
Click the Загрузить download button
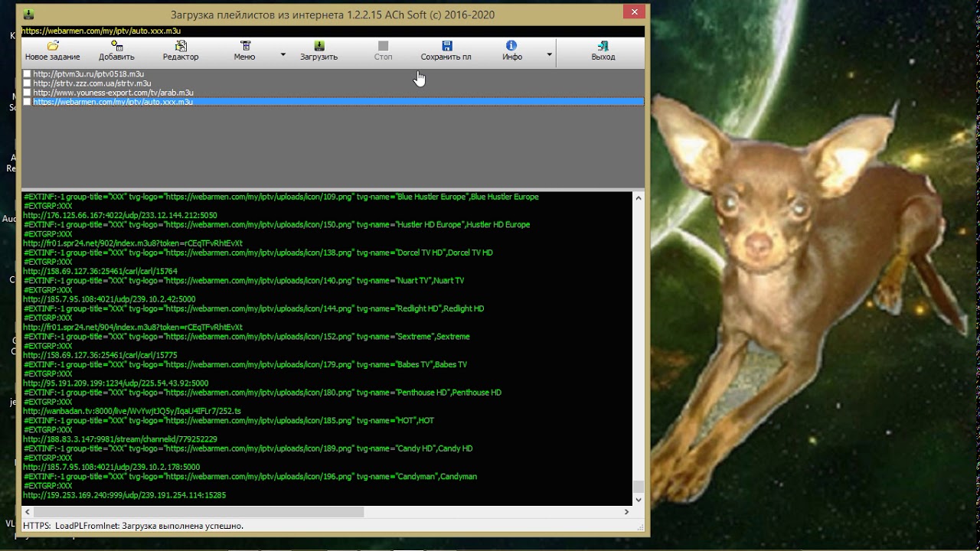point(318,51)
